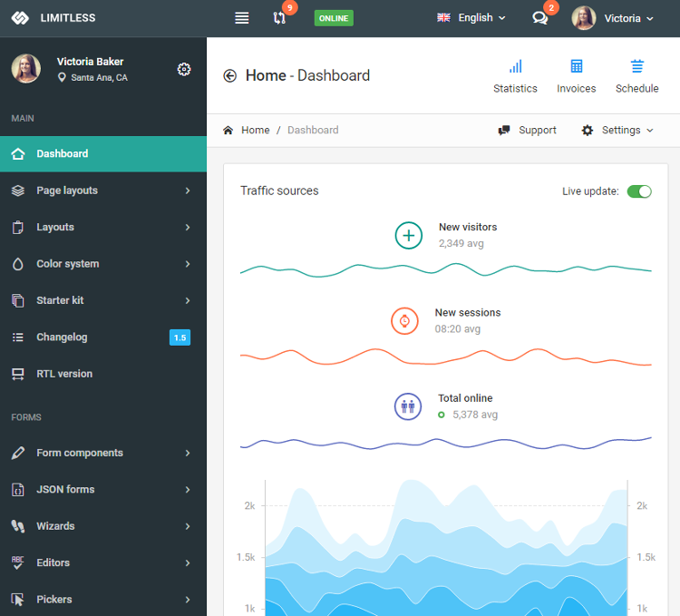Image resolution: width=680 pixels, height=616 pixels.
Task: Click the Dashboard breadcrumb text
Action: coord(313,130)
